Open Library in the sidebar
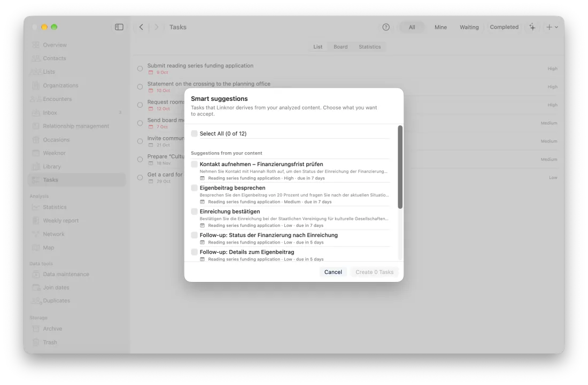 coord(77,167)
